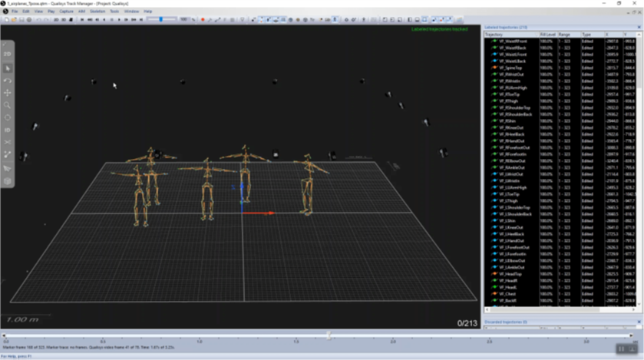Image resolution: width=644 pixels, height=360 pixels.
Task: Close the Discarded trajectories panel
Action: point(639,322)
